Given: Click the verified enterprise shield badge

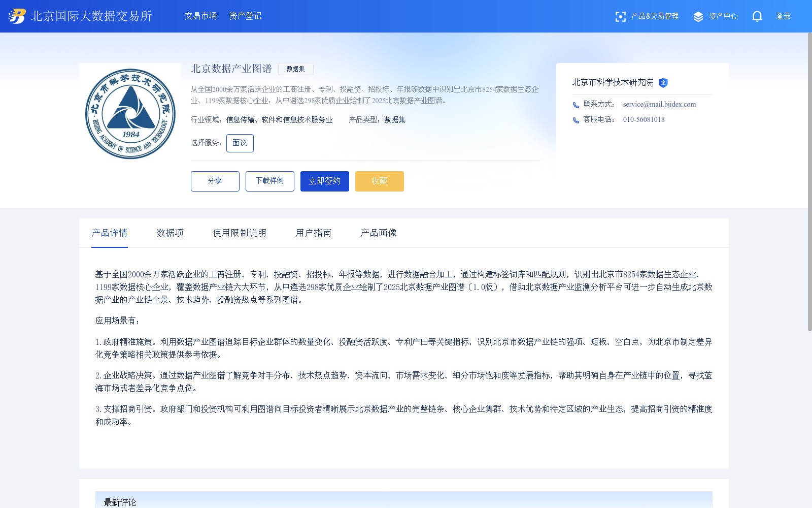Looking at the screenshot, I should [x=663, y=83].
